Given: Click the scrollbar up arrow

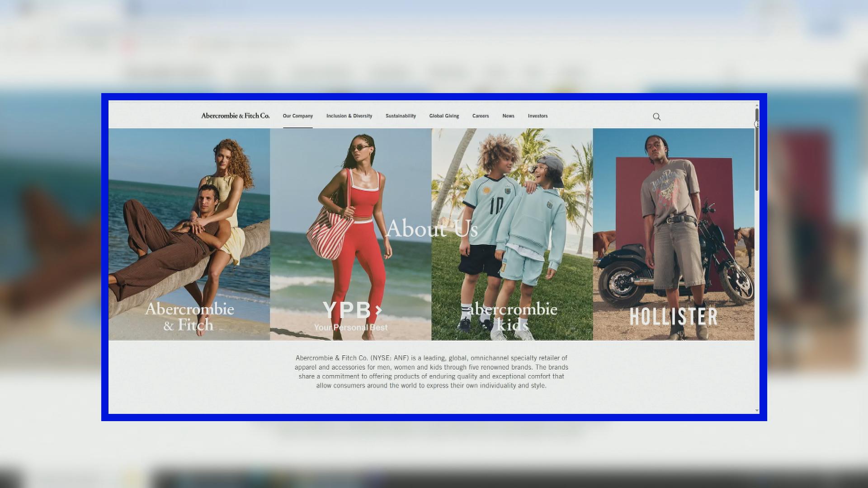Looking at the screenshot, I should (757, 105).
